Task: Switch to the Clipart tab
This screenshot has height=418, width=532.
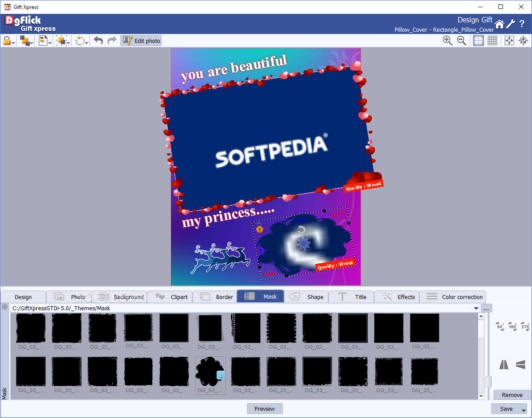Action: (170, 297)
